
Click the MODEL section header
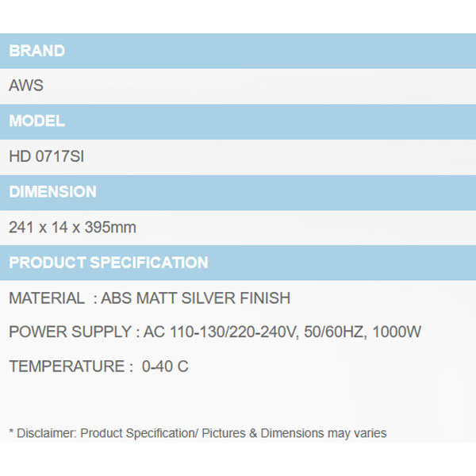pos(37,121)
